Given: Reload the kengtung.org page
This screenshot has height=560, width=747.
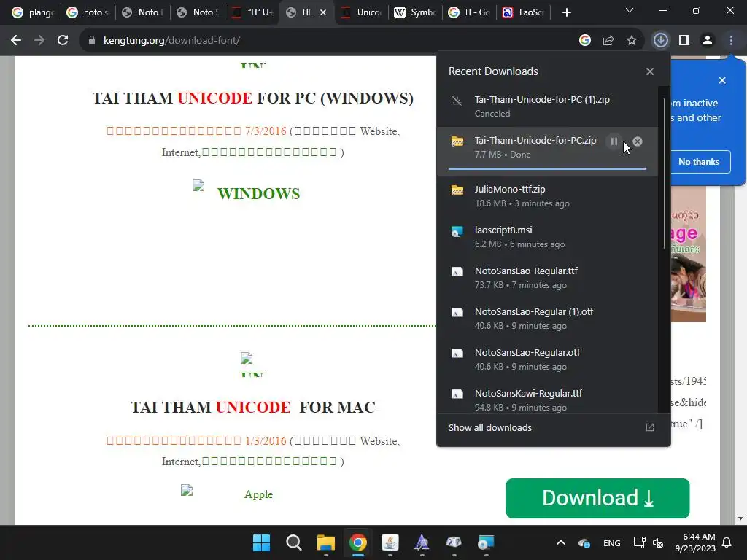Looking at the screenshot, I should [x=63, y=41].
